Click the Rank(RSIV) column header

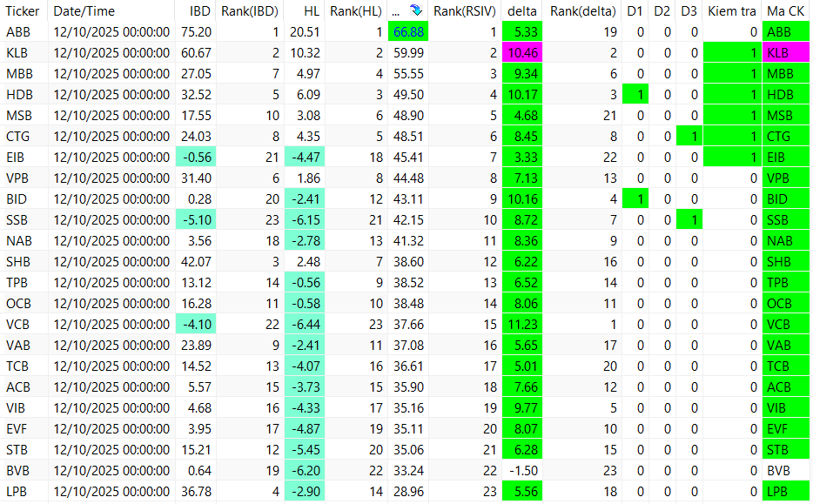click(465, 11)
